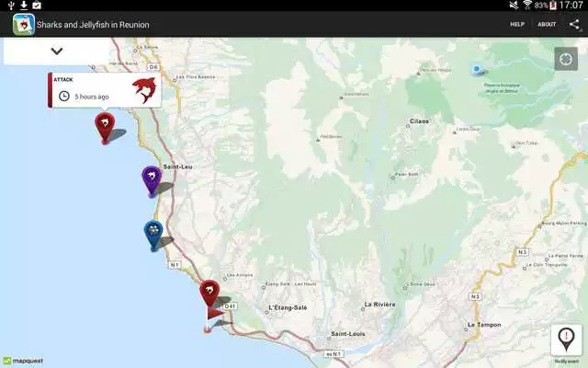Open the HELP menu item
The width and height of the screenshot is (588, 368).
[517, 25]
